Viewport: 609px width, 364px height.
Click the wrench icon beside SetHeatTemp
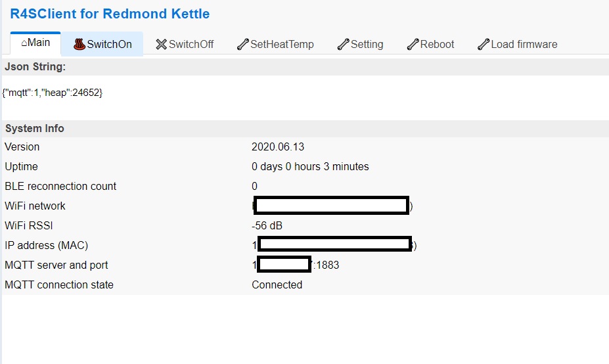[242, 45]
